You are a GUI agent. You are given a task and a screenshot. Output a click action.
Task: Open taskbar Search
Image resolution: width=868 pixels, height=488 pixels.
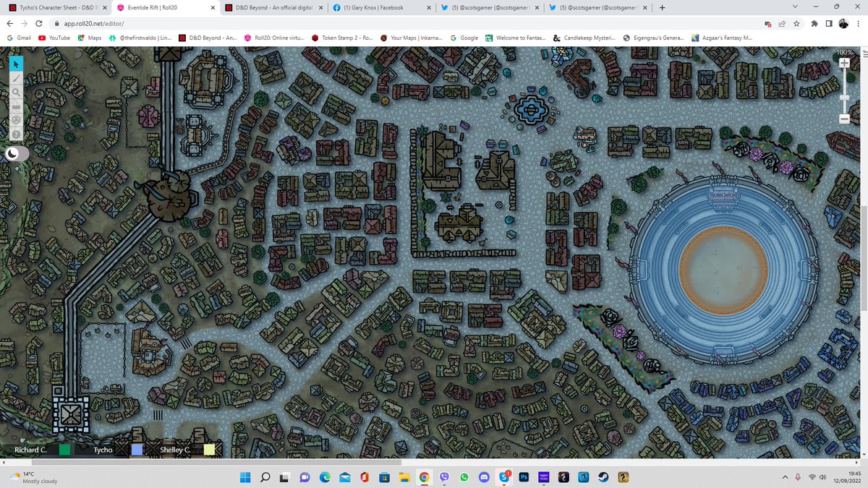[265, 477]
